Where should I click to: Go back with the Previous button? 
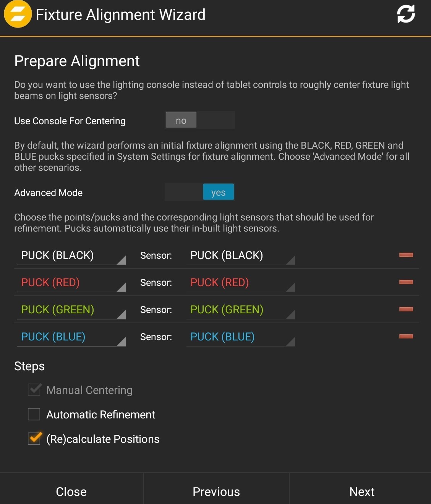coord(216,491)
